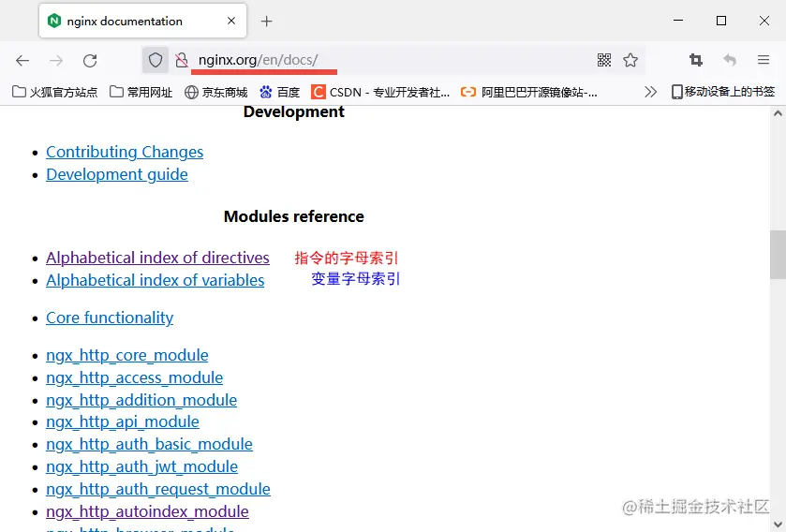Open the 百度 bookmark

[x=280, y=92]
